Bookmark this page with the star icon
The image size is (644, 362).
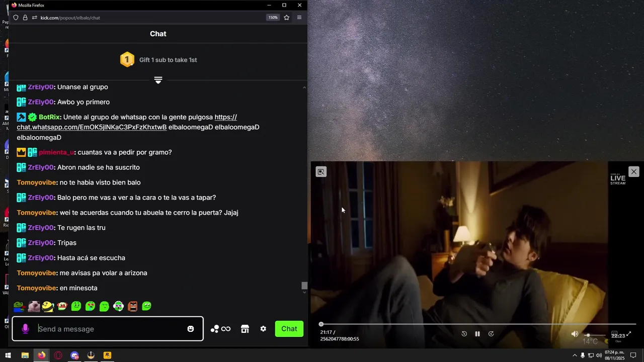click(286, 18)
